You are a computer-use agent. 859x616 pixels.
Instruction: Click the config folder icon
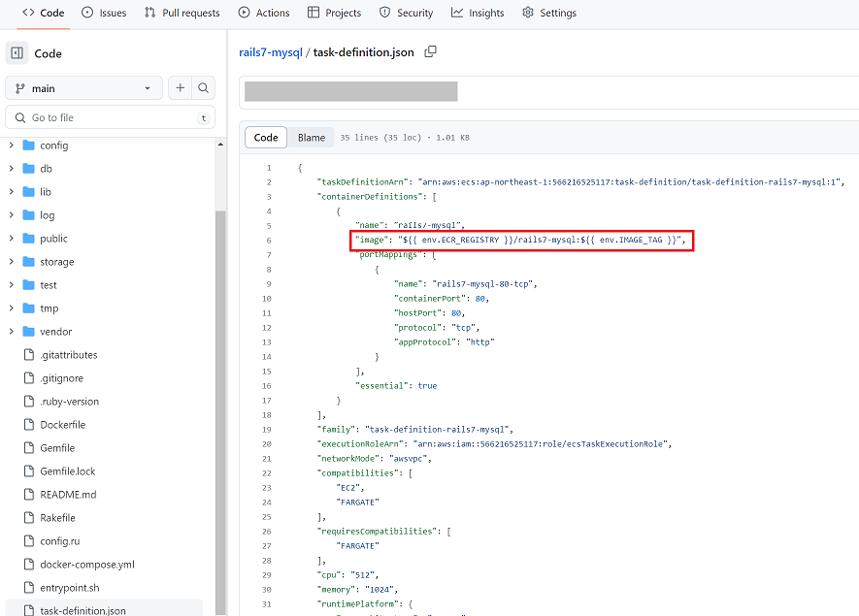(28, 146)
